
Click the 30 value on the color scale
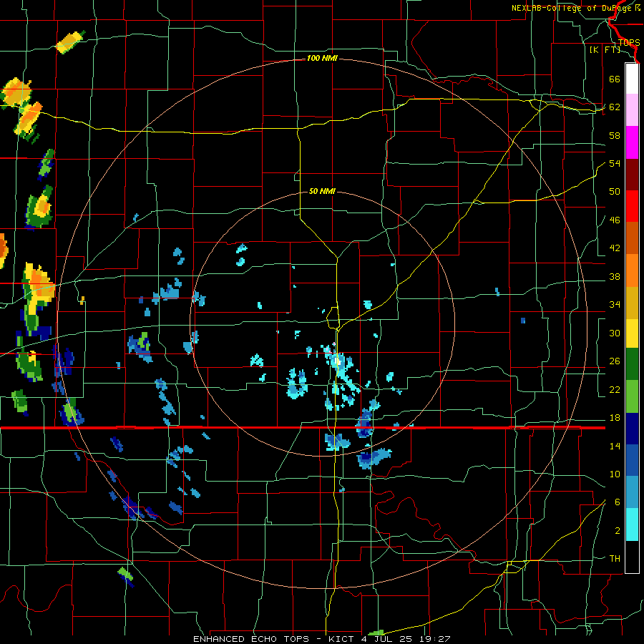coord(615,333)
